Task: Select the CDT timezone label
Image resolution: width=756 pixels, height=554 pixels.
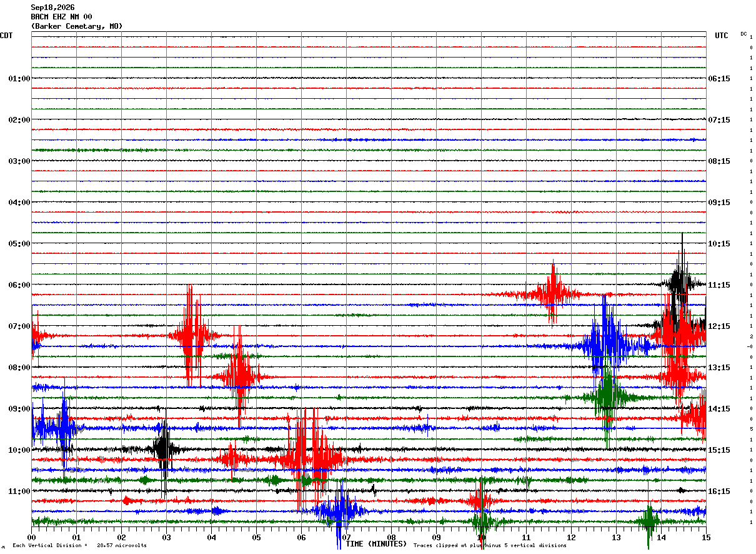Action: [x=6, y=36]
